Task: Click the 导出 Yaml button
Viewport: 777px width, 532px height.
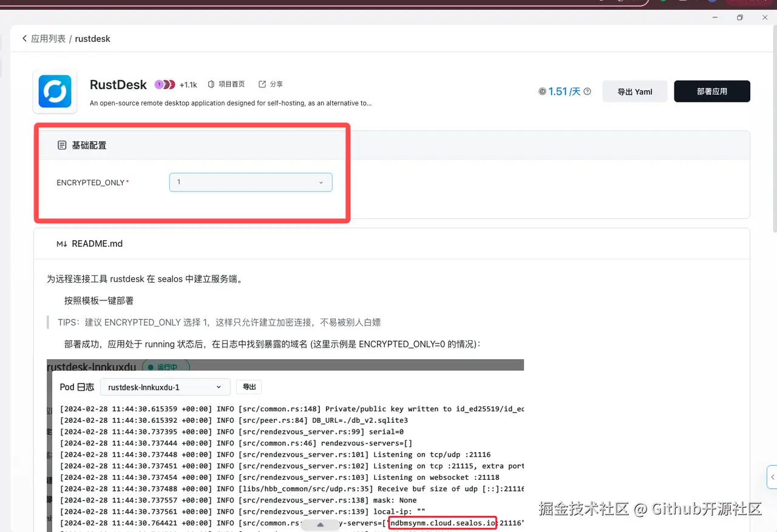Action: [635, 92]
